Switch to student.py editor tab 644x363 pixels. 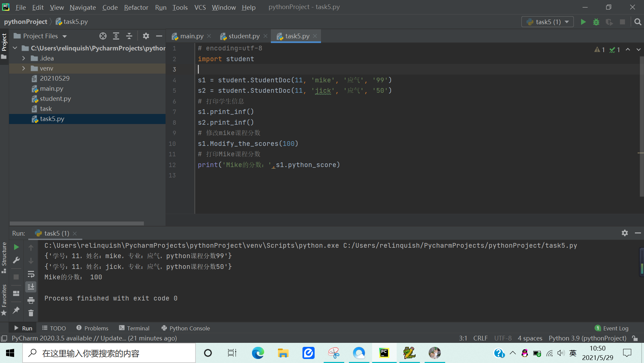click(244, 36)
